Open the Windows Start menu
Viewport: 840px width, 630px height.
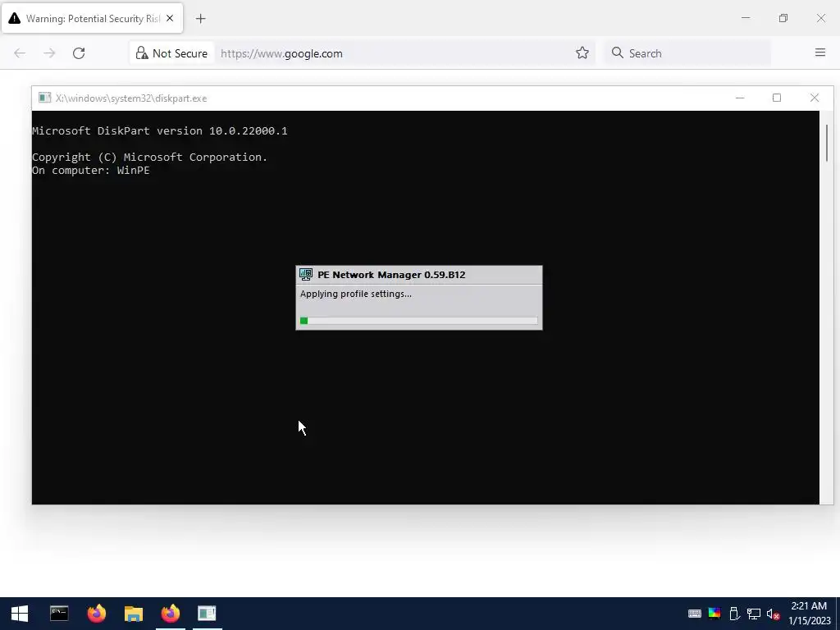[20, 614]
